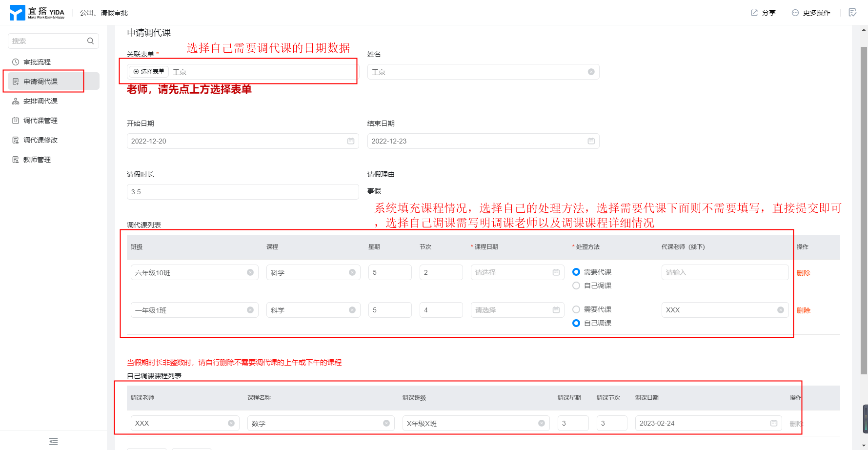Open the 开始日期 calendar picker icon

click(350, 141)
